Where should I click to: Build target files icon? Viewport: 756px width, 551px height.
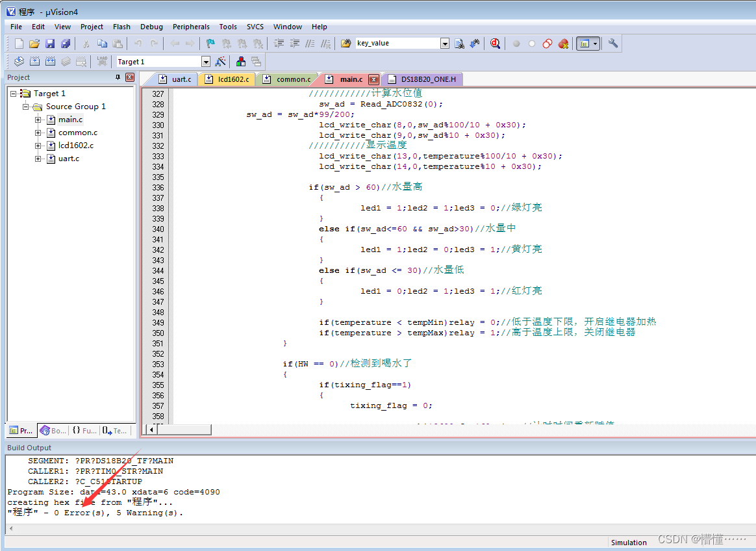pos(34,61)
